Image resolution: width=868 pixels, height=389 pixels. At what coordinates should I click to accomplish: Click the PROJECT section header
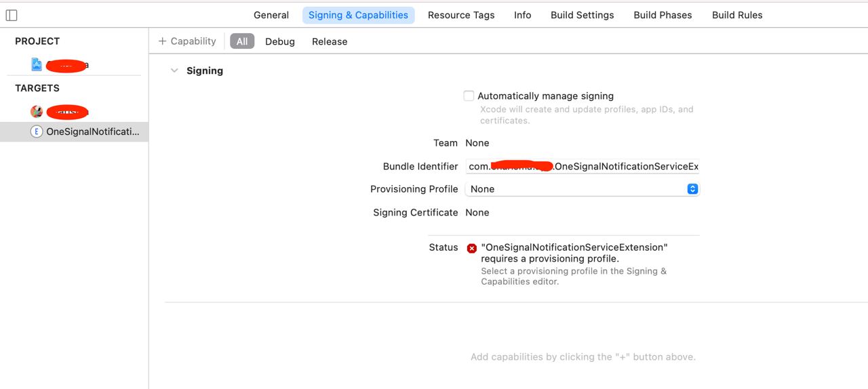tap(37, 41)
